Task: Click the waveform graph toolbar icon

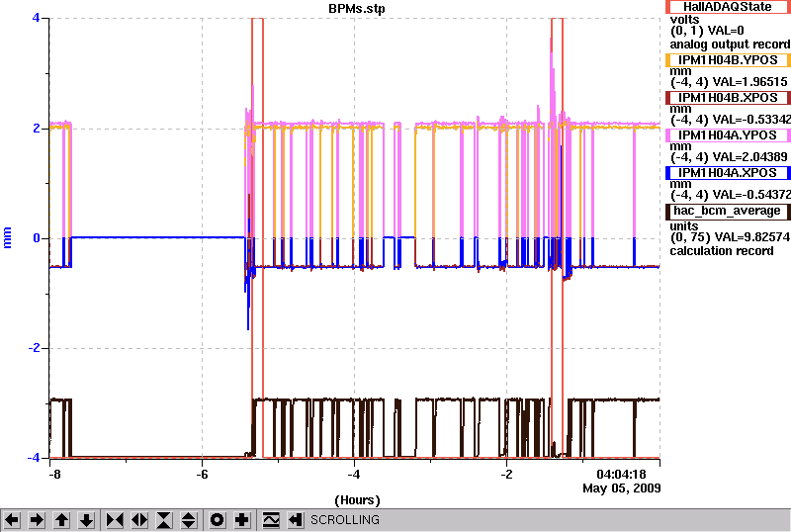Action: point(271,520)
